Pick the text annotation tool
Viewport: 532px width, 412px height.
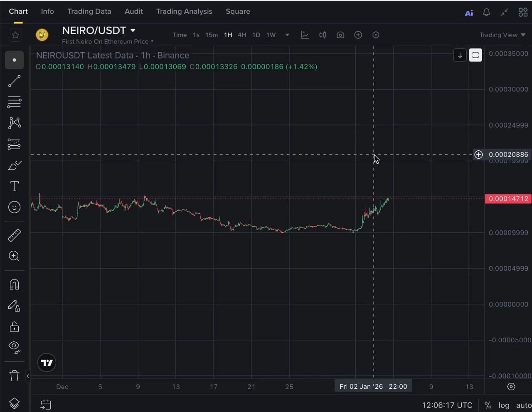tap(14, 186)
